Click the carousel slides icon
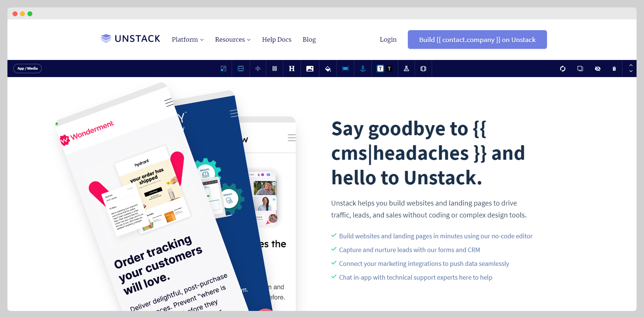The height and width of the screenshot is (318, 644). [423, 69]
